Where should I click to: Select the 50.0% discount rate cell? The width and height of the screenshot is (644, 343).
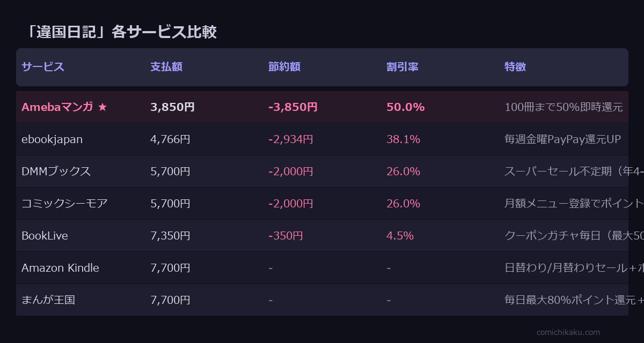pos(405,107)
